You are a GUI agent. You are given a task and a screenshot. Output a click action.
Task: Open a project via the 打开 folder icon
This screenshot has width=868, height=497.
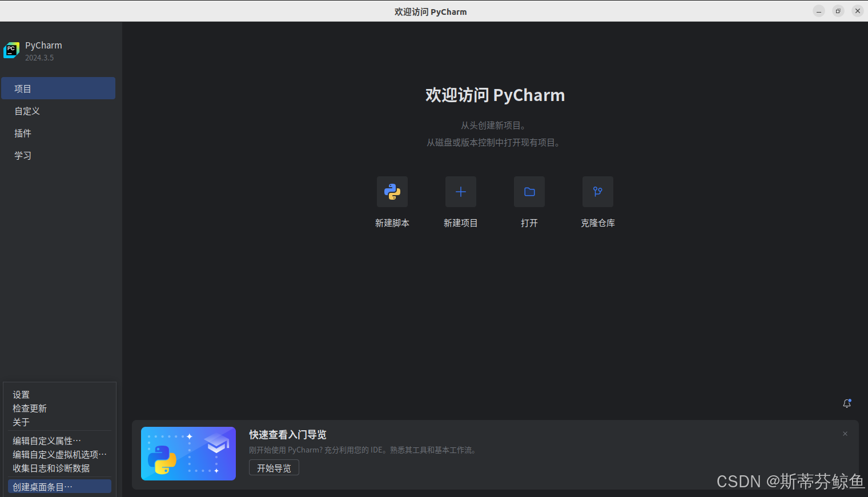coord(529,192)
